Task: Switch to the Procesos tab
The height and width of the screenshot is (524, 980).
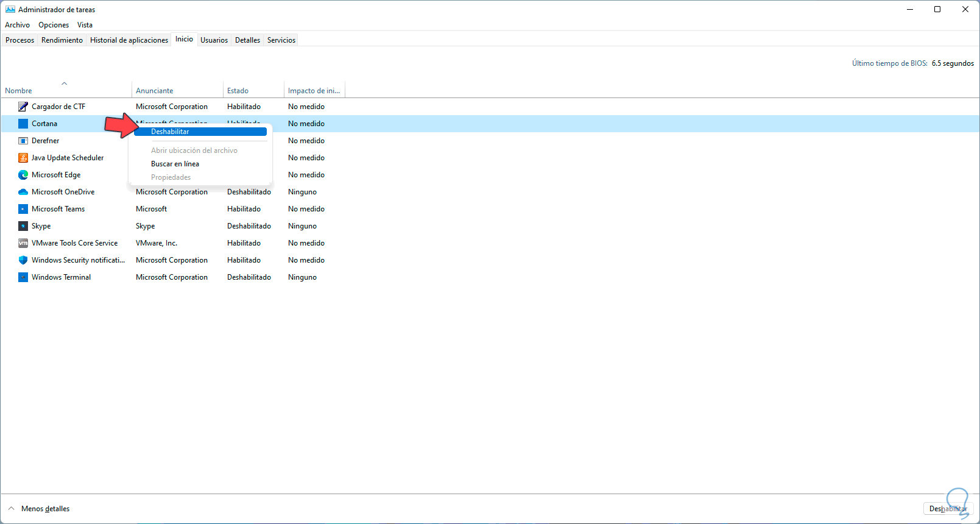Action: (x=20, y=40)
